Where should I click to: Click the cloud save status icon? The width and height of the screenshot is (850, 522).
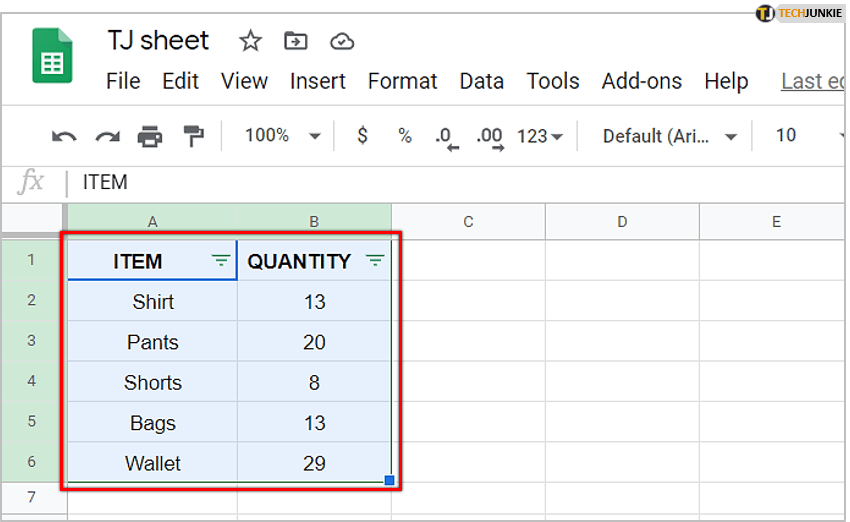(x=342, y=41)
